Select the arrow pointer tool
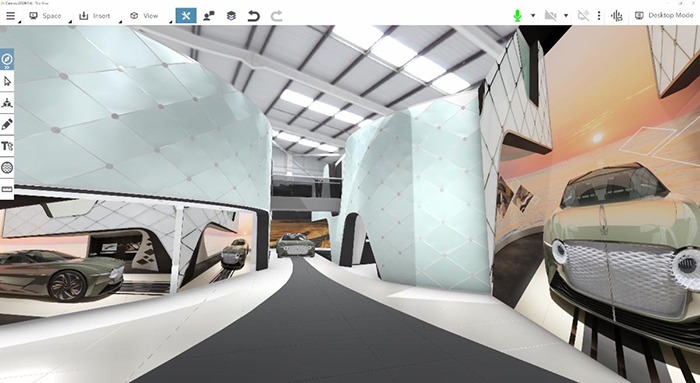Screen dimensions: 700x383 [x=7, y=81]
